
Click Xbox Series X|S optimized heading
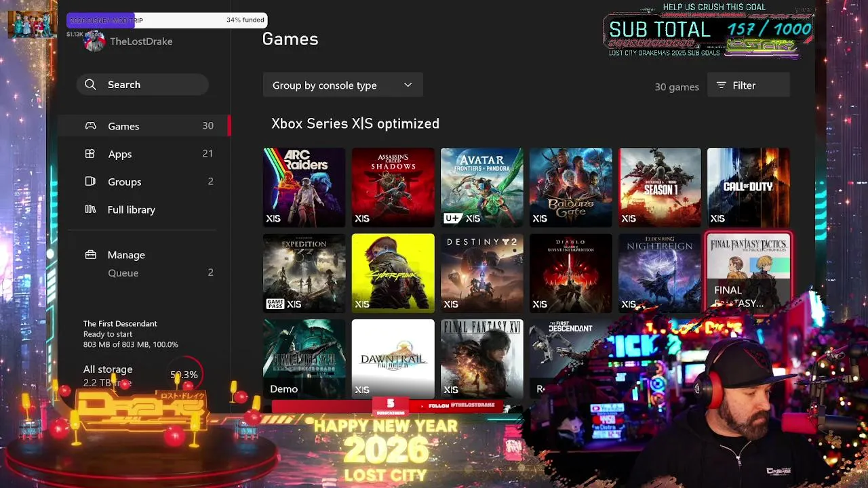355,123
